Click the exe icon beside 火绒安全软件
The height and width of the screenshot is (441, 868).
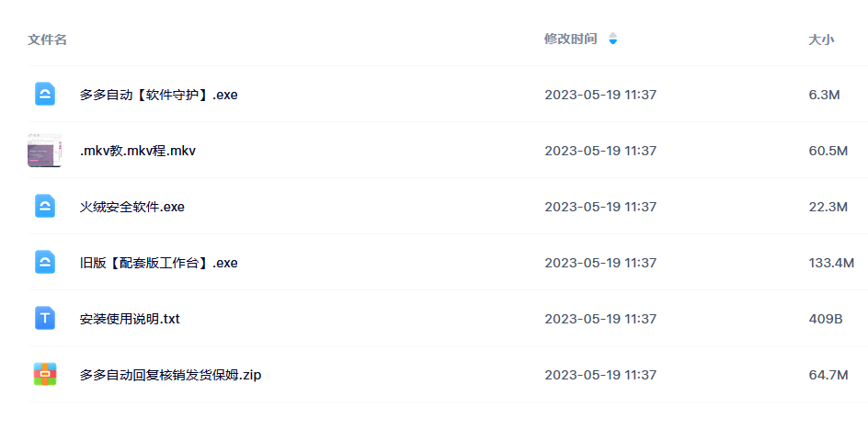pyautogui.click(x=45, y=206)
